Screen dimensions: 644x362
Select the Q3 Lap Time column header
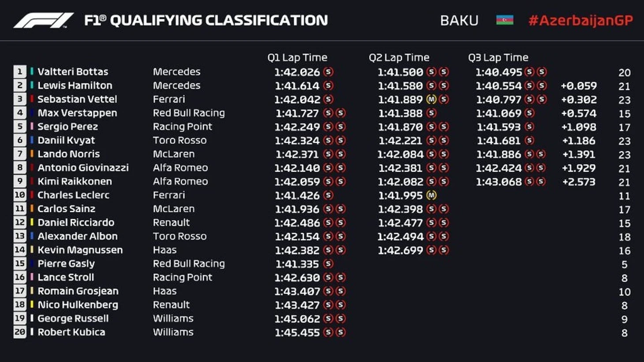[498, 57]
